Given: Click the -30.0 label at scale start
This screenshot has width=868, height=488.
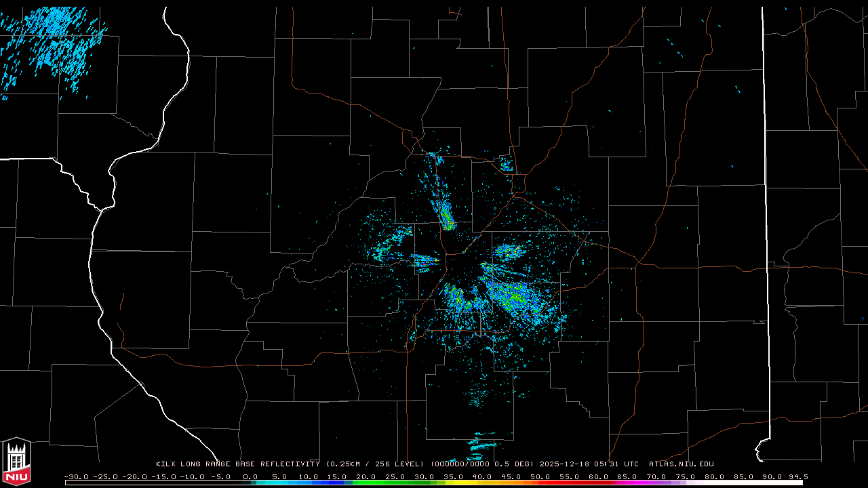Looking at the screenshot, I should click(x=76, y=476).
